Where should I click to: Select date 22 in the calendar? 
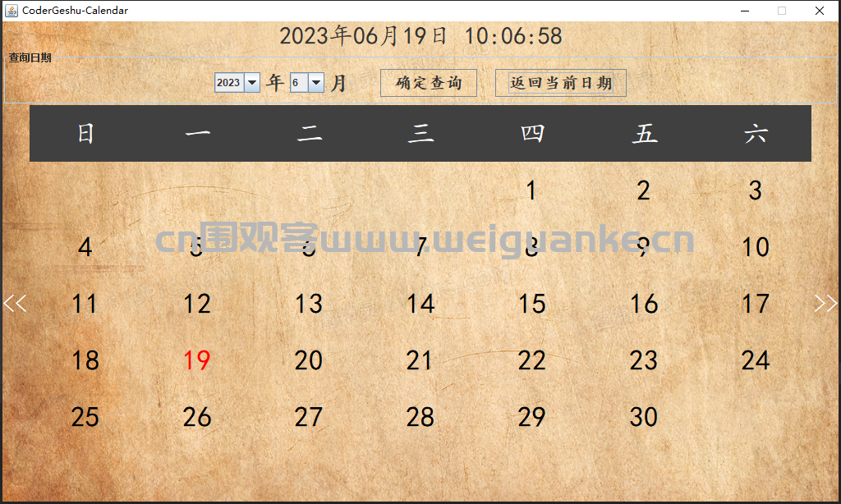tap(531, 360)
